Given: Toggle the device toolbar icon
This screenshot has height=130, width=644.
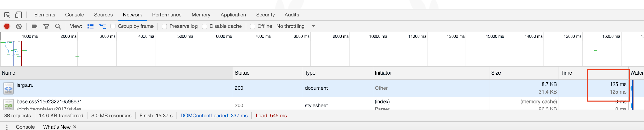Looking at the screenshot, I should (x=18, y=15).
